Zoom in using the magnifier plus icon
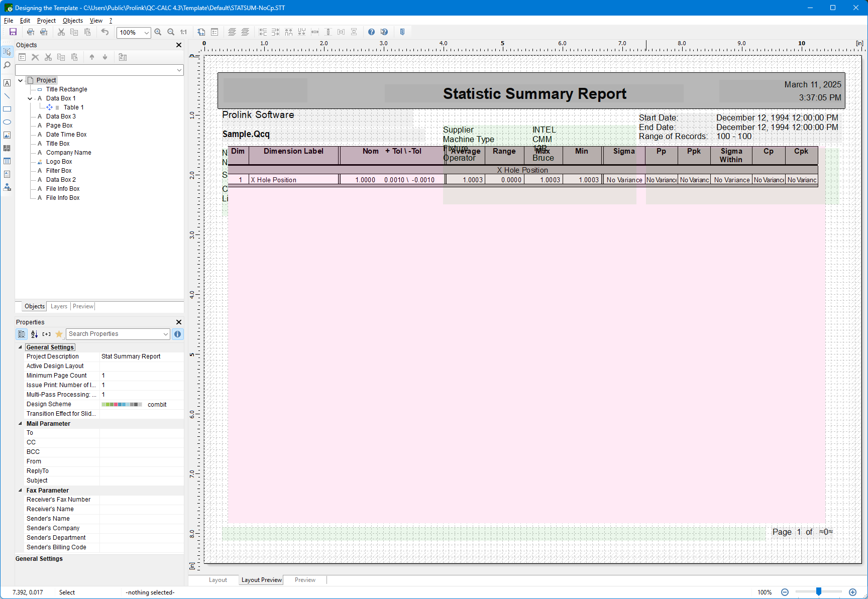868x599 pixels. tap(158, 32)
